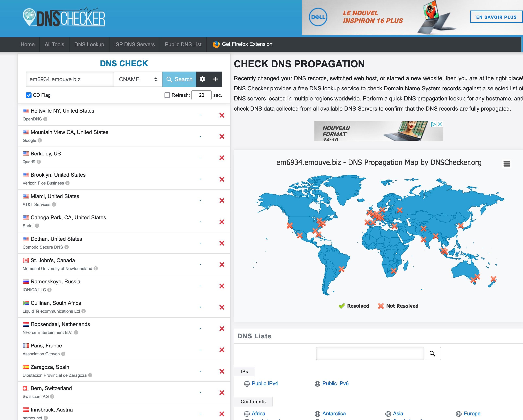Open the CNAME record type dropdown
Screen dimensions: 523x420
coord(138,79)
